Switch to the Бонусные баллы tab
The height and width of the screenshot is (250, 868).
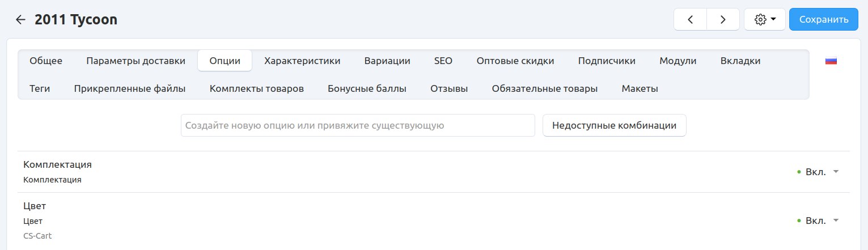pos(367,88)
